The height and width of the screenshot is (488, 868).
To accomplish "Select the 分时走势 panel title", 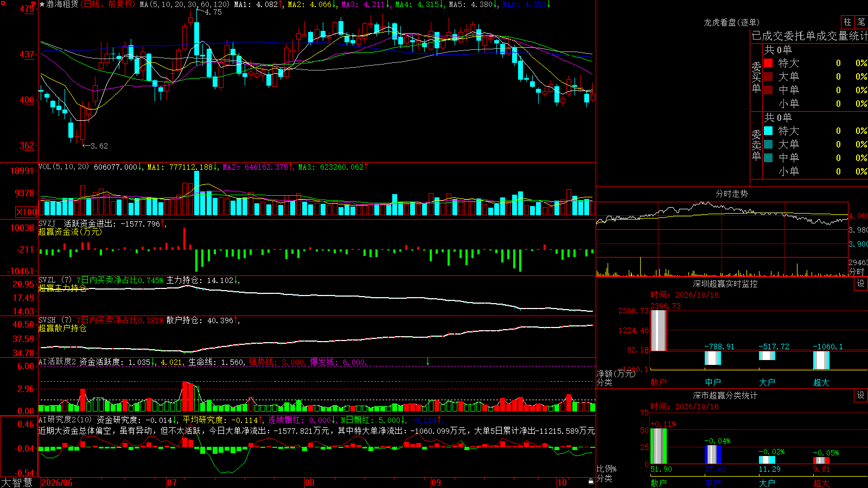I will point(731,194).
